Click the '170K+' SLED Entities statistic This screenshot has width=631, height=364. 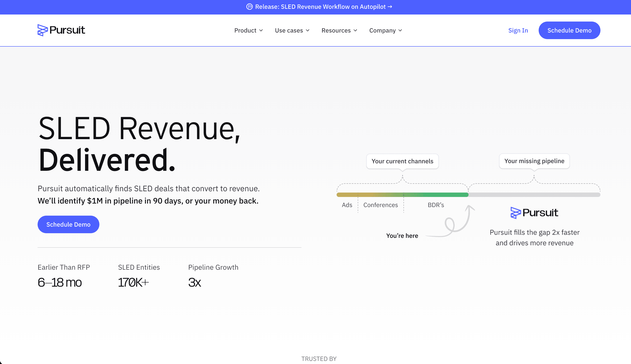tap(133, 282)
